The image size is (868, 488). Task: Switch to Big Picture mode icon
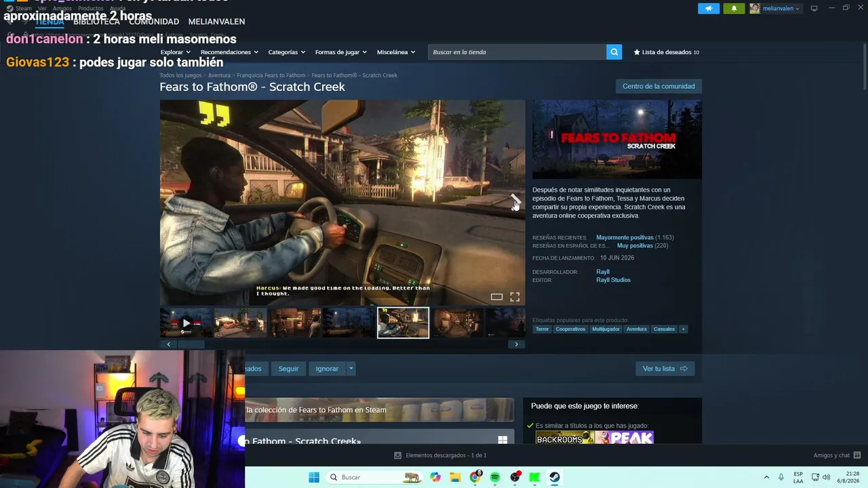(x=814, y=8)
